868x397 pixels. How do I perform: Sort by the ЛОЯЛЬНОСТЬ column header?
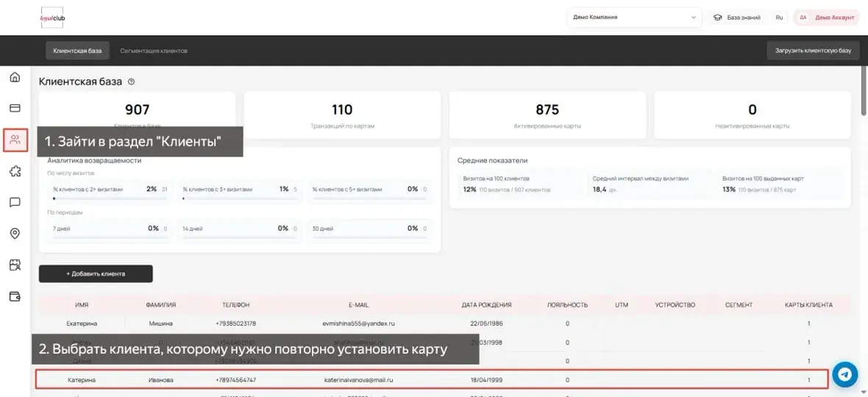(567, 304)
